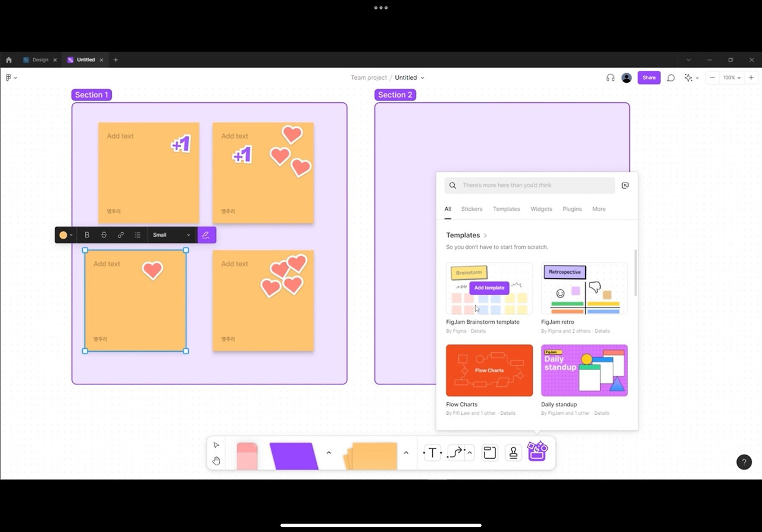The height and width of the screenshot is (532, 762).
Task: Zoom in with the plus icon
Action: click(x=751, y=78)
